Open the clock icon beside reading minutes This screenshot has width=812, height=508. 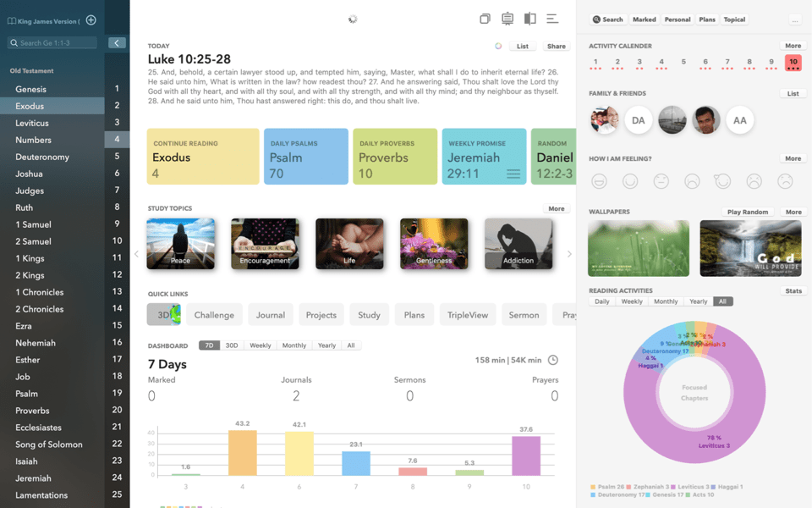click(553, 361)
